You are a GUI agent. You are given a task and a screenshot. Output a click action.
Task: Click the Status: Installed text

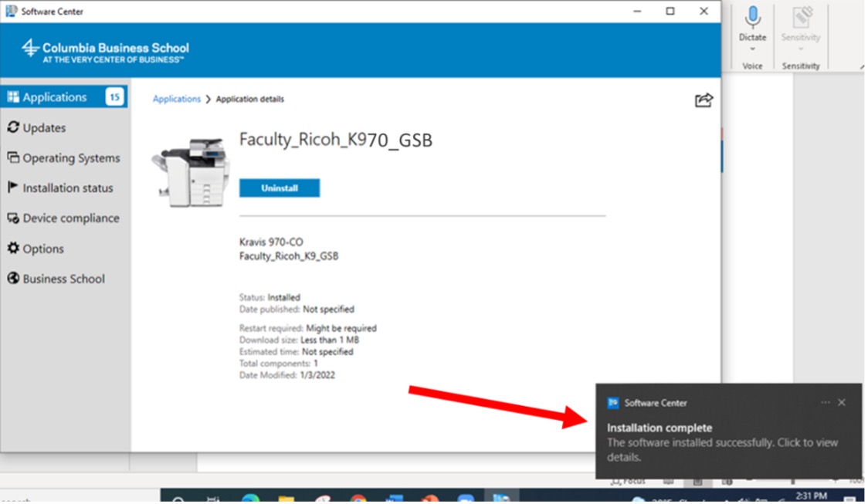click(270, 298)
